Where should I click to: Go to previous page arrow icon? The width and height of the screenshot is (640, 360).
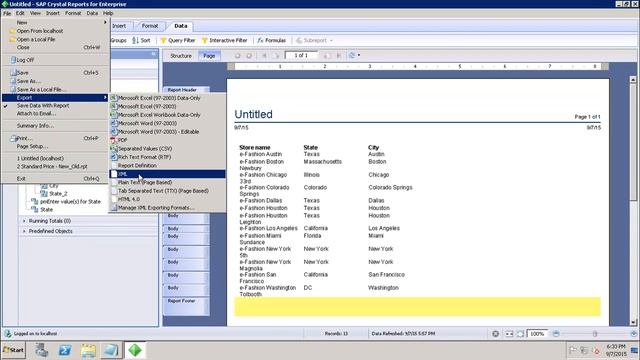[x=276, y=56]
